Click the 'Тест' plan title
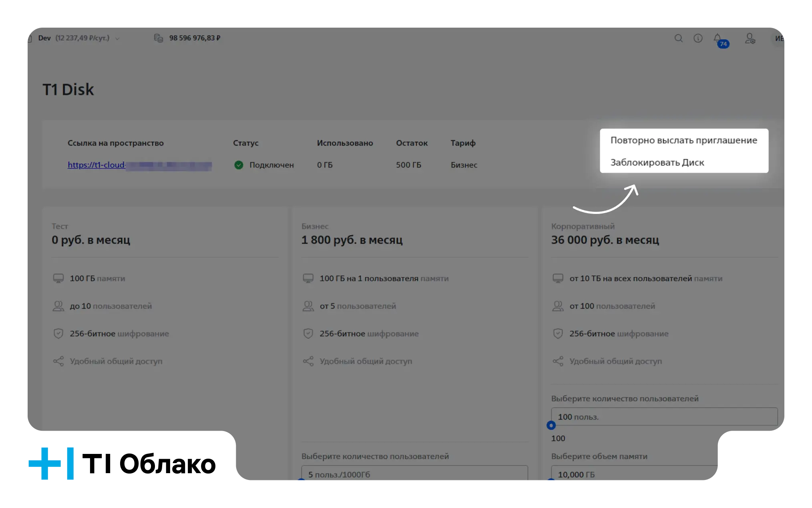Viewport: 812px width, 508px height. pyautogui.click(x=60, y=226)
